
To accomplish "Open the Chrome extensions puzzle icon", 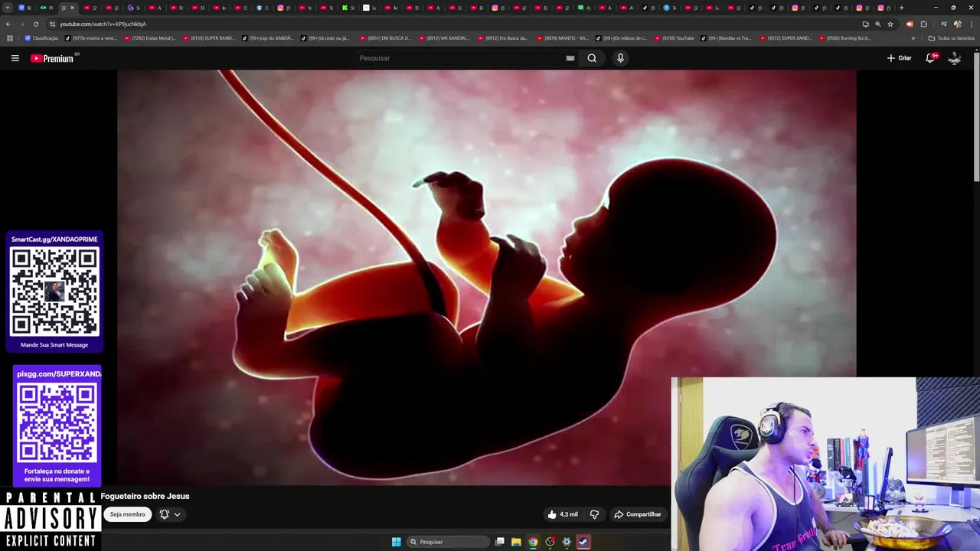I will tap(923, 24).
